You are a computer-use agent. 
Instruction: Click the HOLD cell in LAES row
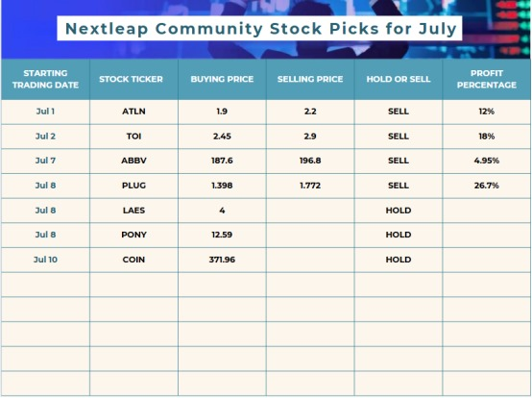(399, 211)
